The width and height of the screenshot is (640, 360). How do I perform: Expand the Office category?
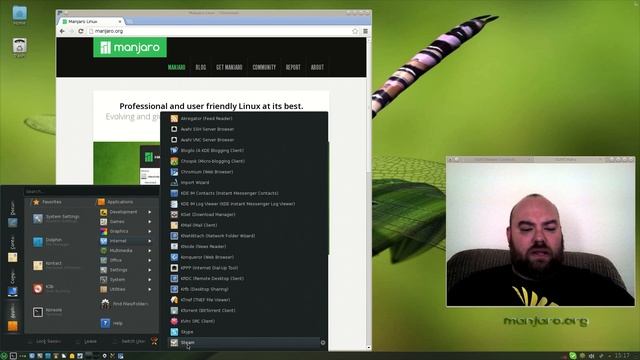126,260
